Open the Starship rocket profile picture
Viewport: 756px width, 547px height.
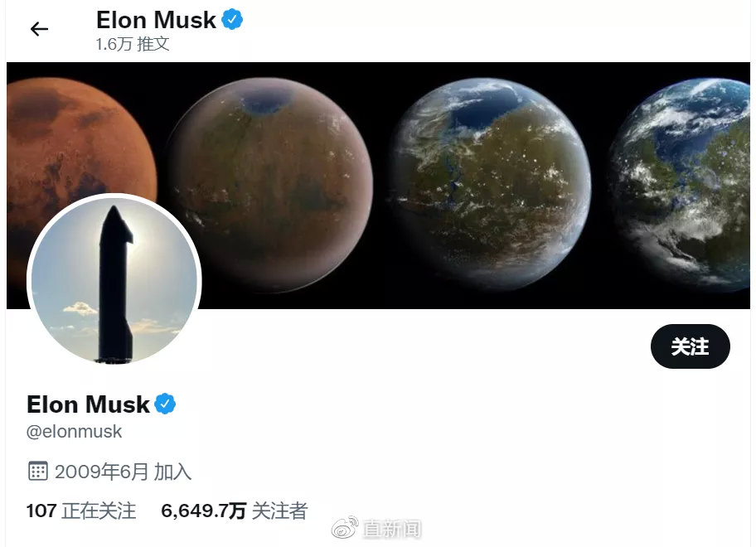click(114, 280)
